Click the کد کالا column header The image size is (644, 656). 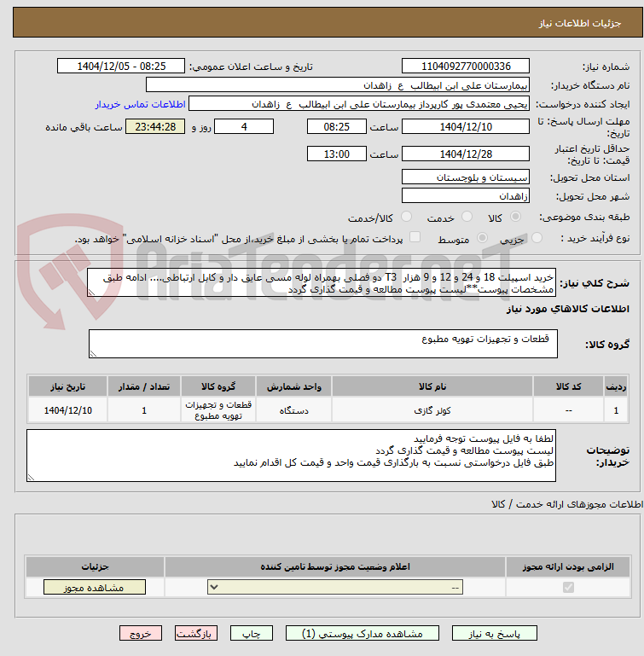[568, 386]
